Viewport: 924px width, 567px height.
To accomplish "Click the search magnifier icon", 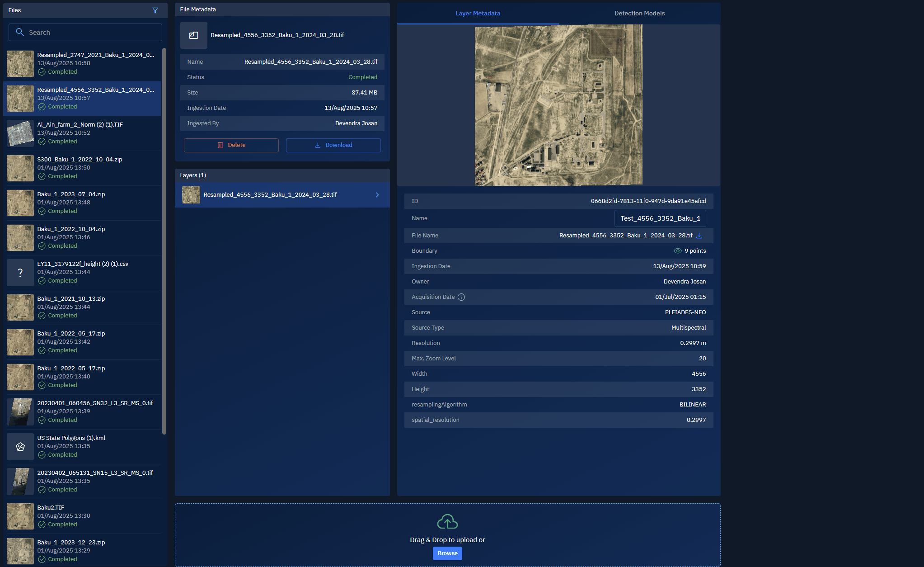I will coord(20,32).
